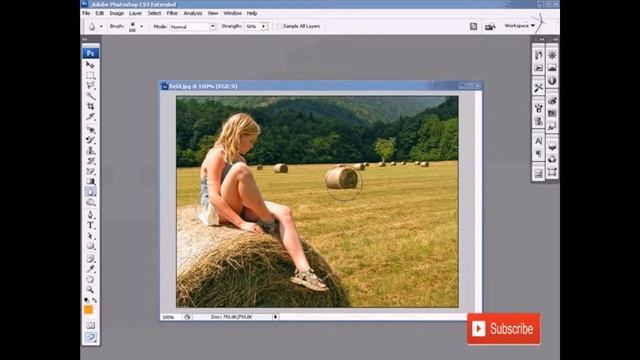Image resolution: width=640 pixels, height=360 pixels.
Task: Select the Brush tool
Action: pos(90,140)
